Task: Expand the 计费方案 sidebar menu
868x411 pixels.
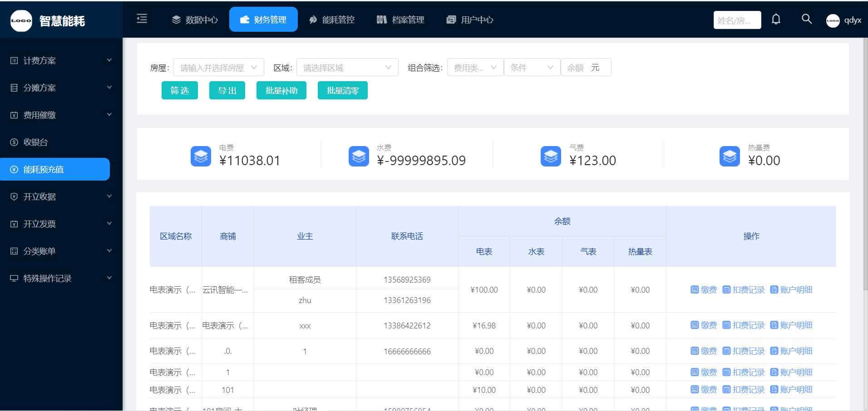Action: pyautogui.click(x=61, y=60)
